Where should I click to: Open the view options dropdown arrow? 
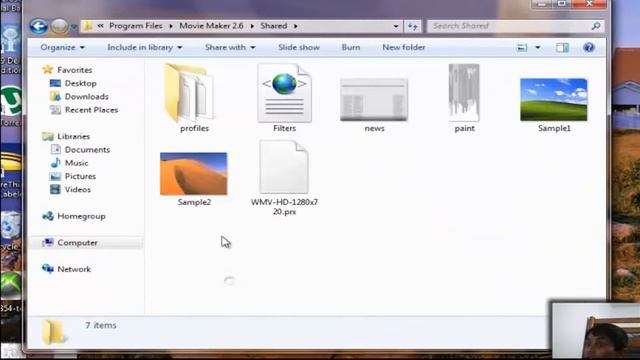(538, 48)
